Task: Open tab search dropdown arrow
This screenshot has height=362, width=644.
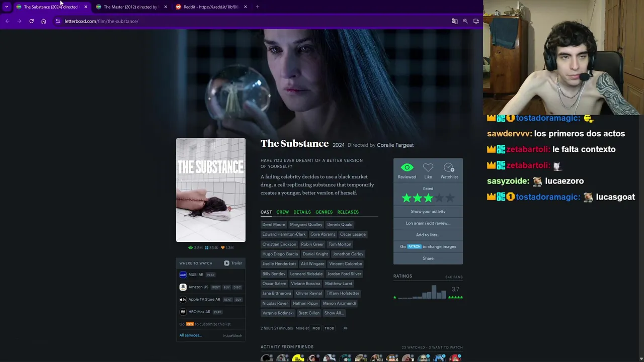Action: (x=7, y=7)
